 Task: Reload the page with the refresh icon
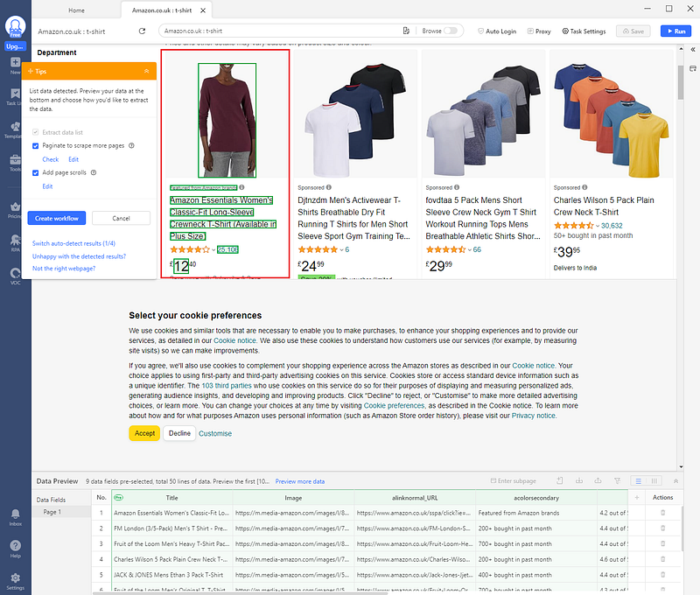pyautogui.click(x=142, y=31)
